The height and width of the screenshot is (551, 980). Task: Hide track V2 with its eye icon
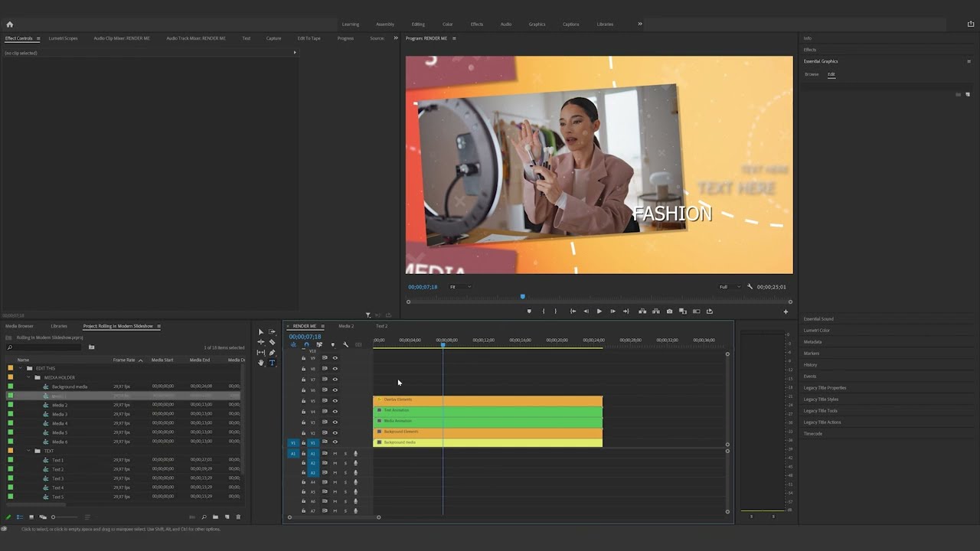tap(335, 433)
